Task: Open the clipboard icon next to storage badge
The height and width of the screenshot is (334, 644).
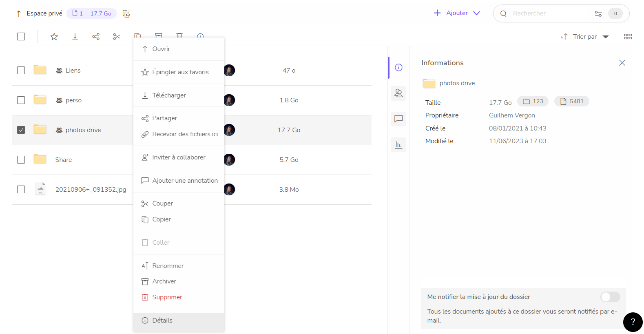Action: [x=126, y=14]
